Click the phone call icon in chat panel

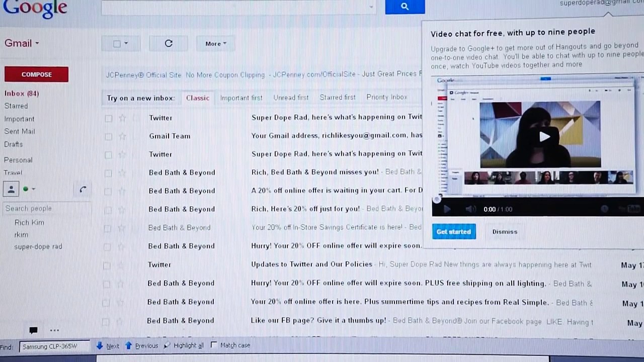(x=83, y=190)
